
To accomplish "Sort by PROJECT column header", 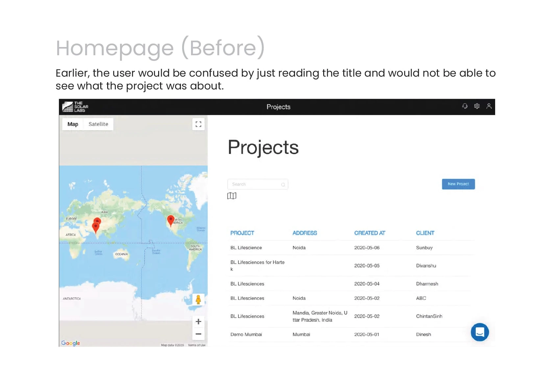I will click(x=242, y=233).
